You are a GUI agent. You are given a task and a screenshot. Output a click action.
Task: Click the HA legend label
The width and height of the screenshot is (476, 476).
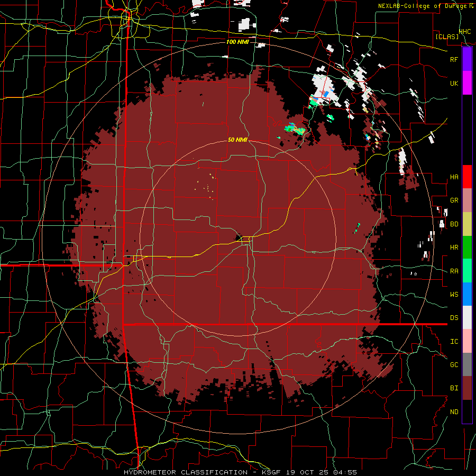(x=454, y=177)
